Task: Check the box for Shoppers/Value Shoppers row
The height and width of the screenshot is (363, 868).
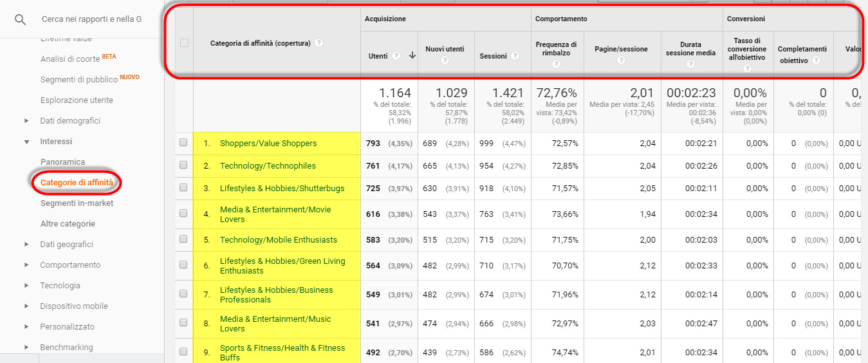Action: click(x=183, y=143)
